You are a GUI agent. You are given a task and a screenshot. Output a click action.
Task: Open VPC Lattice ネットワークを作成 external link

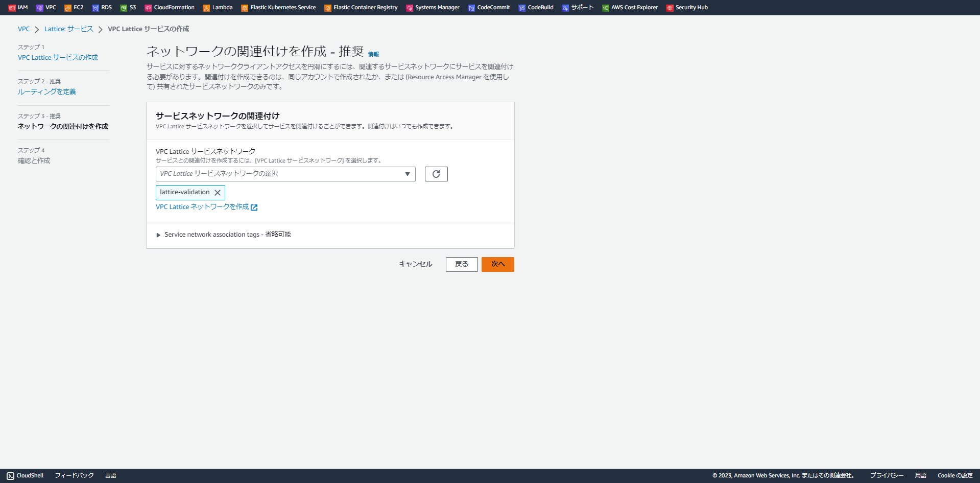point(207,207)
